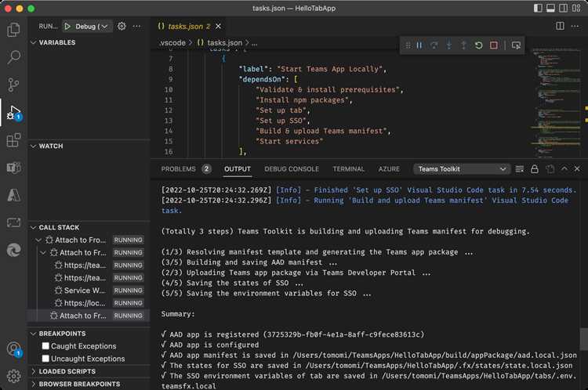Switch to the Terminal tab
Screen dimensions: 588x390
point(348,169)
